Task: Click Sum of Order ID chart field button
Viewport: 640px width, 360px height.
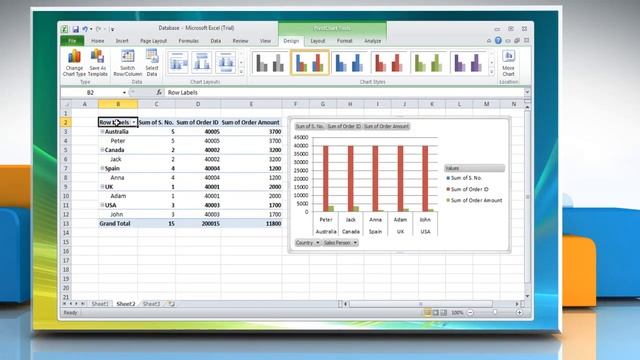Action: (344, 127)
